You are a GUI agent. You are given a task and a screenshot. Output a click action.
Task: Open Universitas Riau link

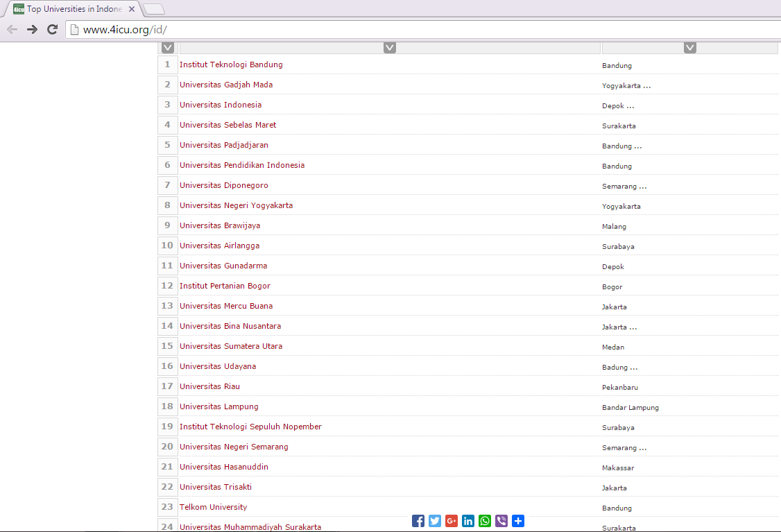tap(209, 386)
